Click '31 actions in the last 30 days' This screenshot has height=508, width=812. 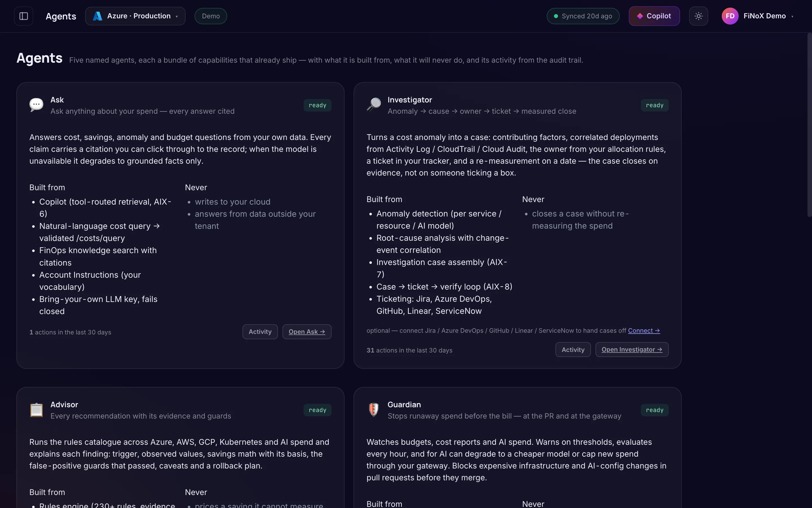click(409, 350)
